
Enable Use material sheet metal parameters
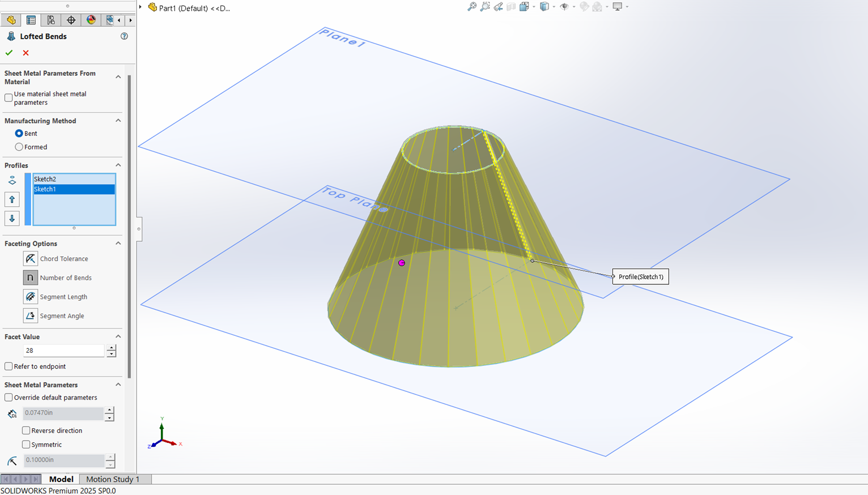pyautogui.click(x=8, y=97)
